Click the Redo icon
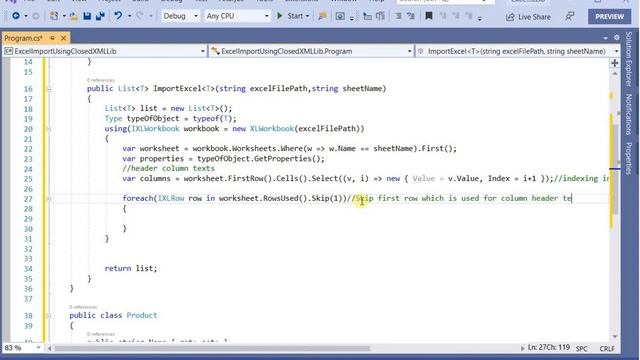This screenshot has height=360, width=640. (139, 16)
